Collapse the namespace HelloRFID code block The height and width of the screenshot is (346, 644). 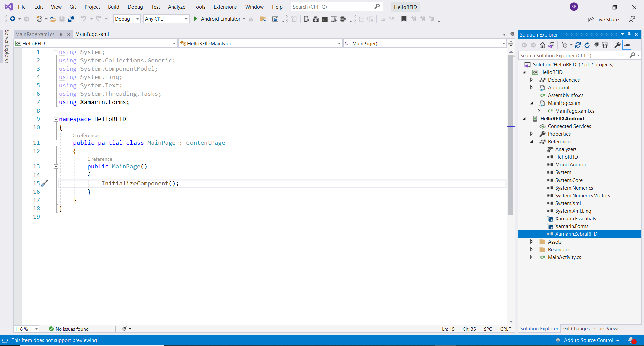56,119
